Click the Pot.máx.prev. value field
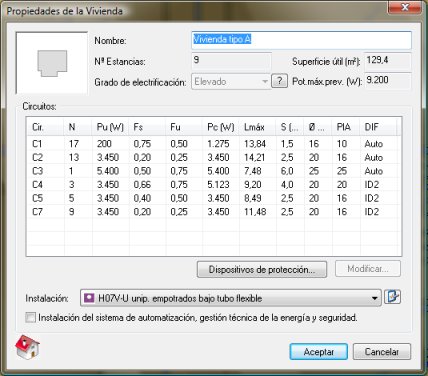 (388, 81)
